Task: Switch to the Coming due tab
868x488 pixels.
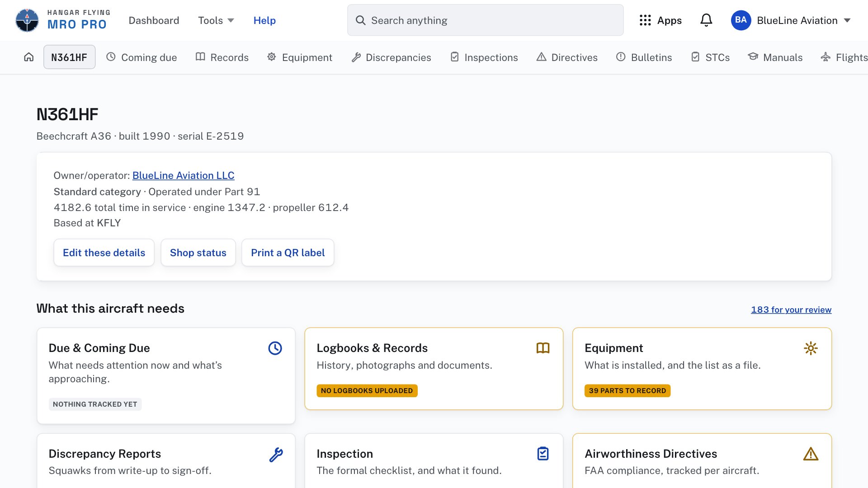Action: (x=142, y=57)
